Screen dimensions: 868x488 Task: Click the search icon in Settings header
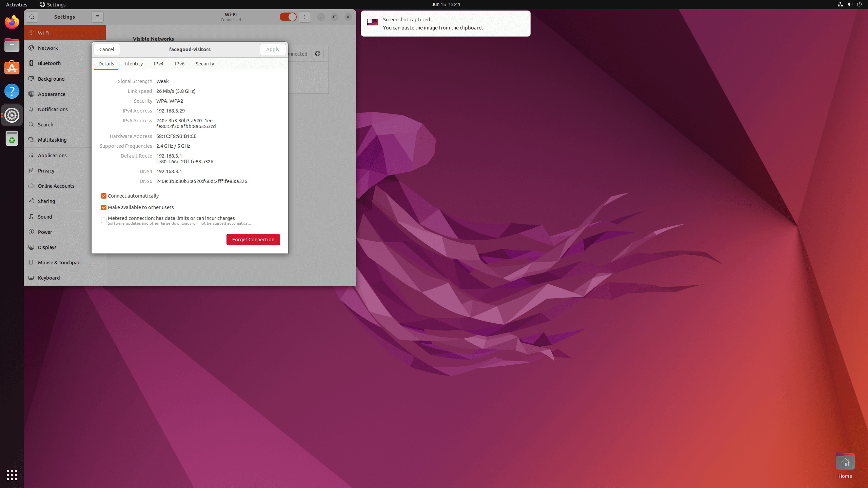(32, 17)
